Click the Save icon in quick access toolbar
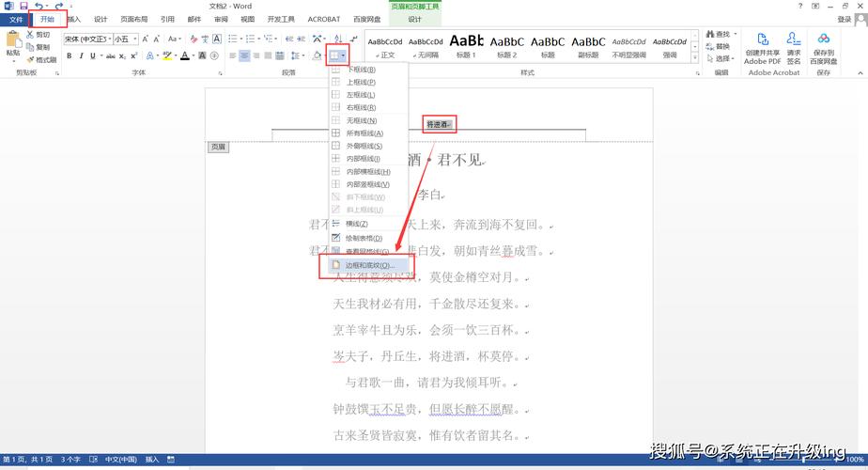 coord(23,6)
